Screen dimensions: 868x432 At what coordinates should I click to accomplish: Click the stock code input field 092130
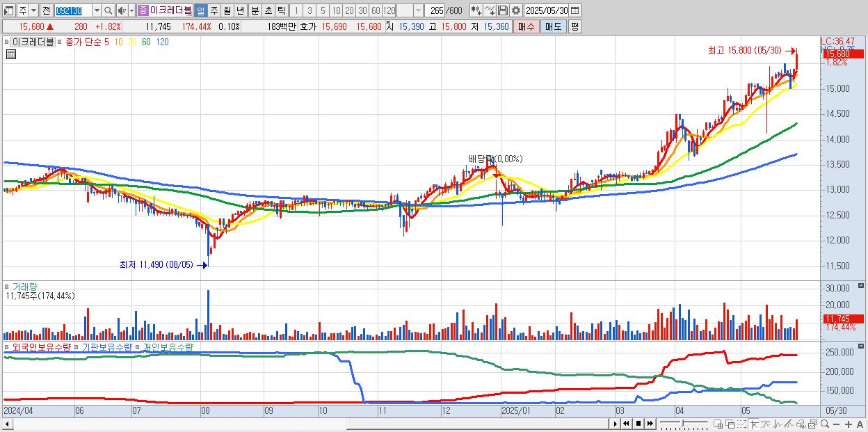[x=72, y=10]
